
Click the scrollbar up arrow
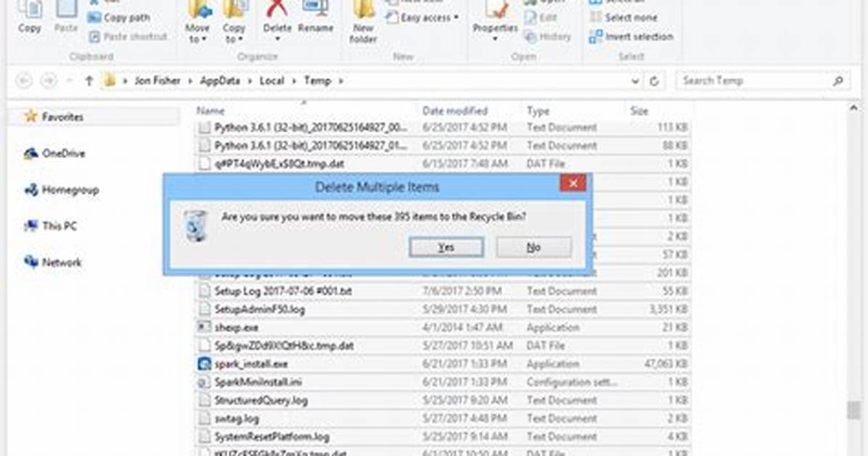[853, 108]
